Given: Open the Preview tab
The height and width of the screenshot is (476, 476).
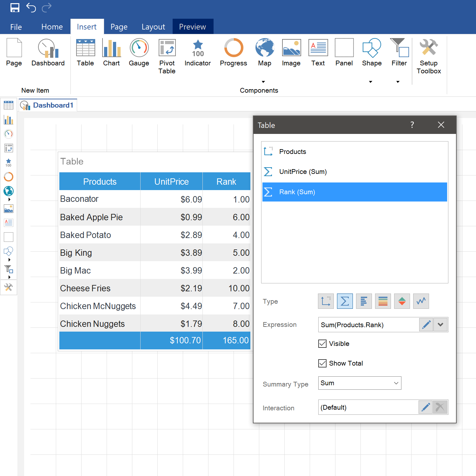Looking at the screenshot, I should pyautogui.click(x=193, y=27).
